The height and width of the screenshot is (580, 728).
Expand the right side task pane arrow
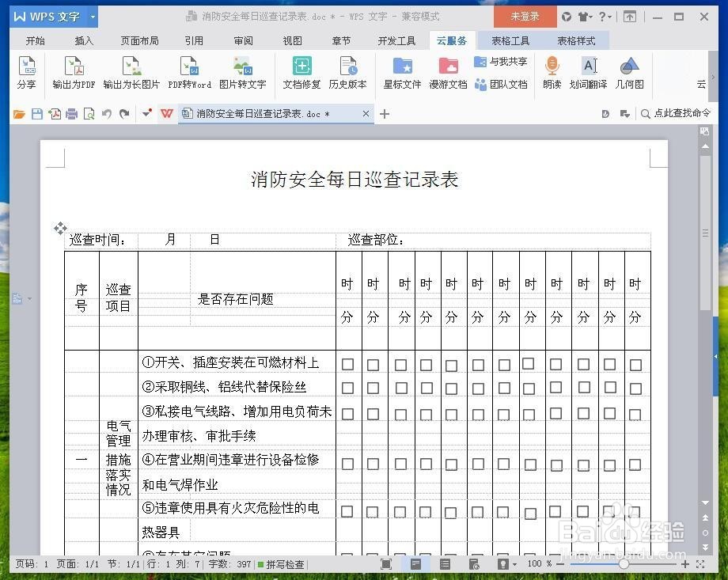pyautogui.click(x=715, y=356)
